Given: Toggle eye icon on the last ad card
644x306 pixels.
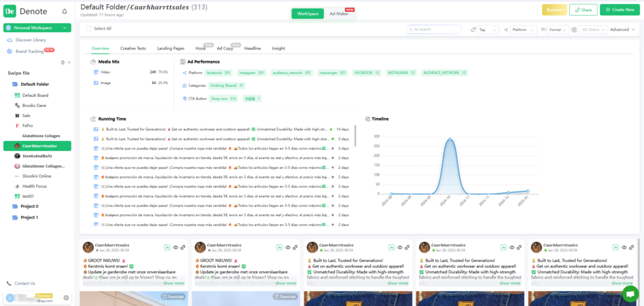Looking at the screenshot, I should (x=623, y=248).
